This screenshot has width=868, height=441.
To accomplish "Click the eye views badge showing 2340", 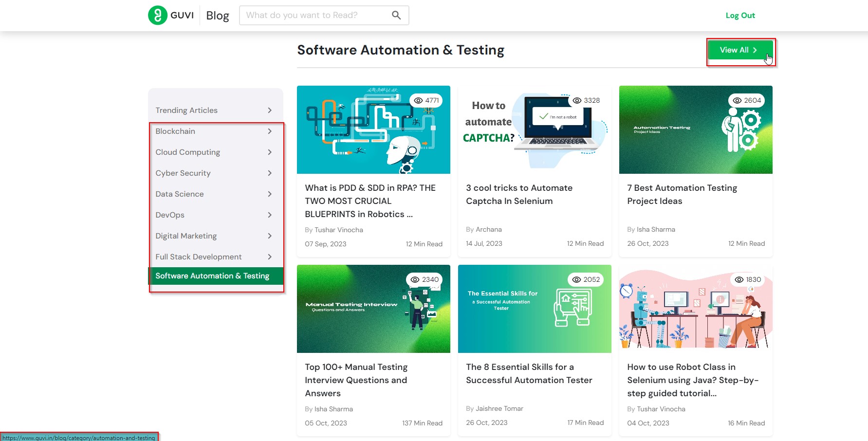I will click(x=425, y=280).
